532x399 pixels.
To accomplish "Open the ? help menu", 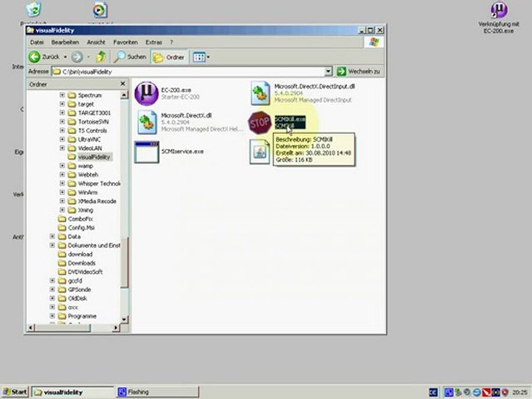I will click(x=171, y=43).
